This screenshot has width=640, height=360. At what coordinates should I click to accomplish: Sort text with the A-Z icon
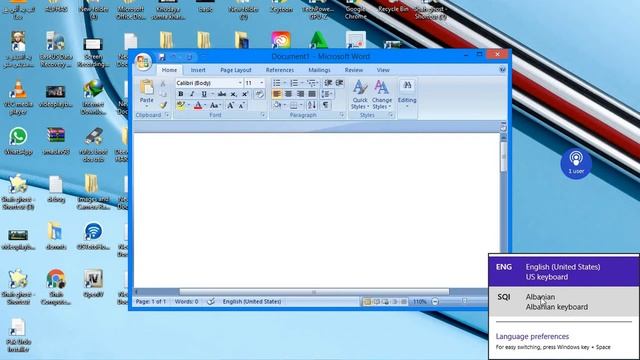312,106
